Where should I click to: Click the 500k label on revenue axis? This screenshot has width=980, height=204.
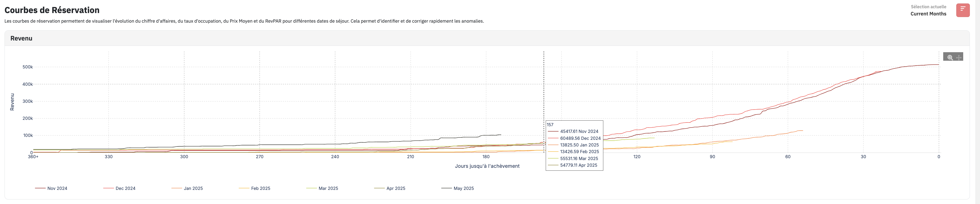(x=27, y=67)
